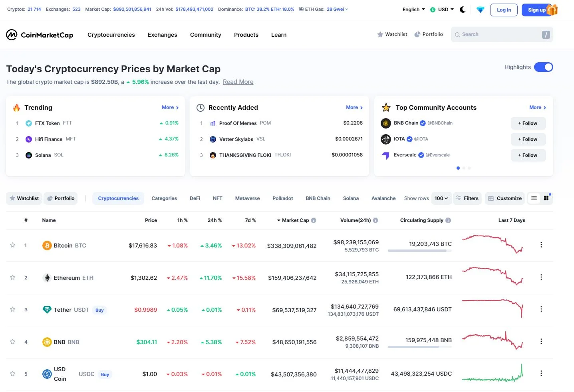Click BNB circulating supply progress bar
Screen dimensions: 574x392
pos(420,347)
